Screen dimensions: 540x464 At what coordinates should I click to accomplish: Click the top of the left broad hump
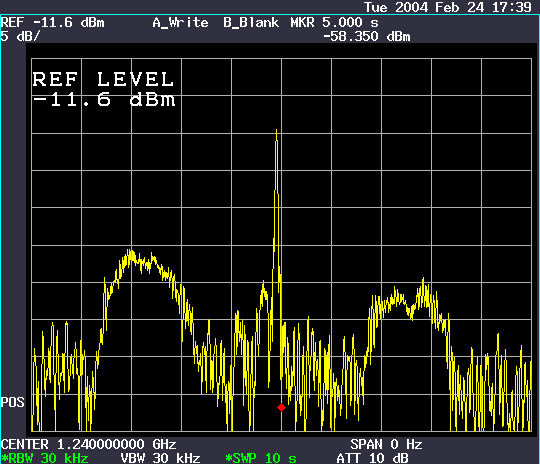point(131,254)
